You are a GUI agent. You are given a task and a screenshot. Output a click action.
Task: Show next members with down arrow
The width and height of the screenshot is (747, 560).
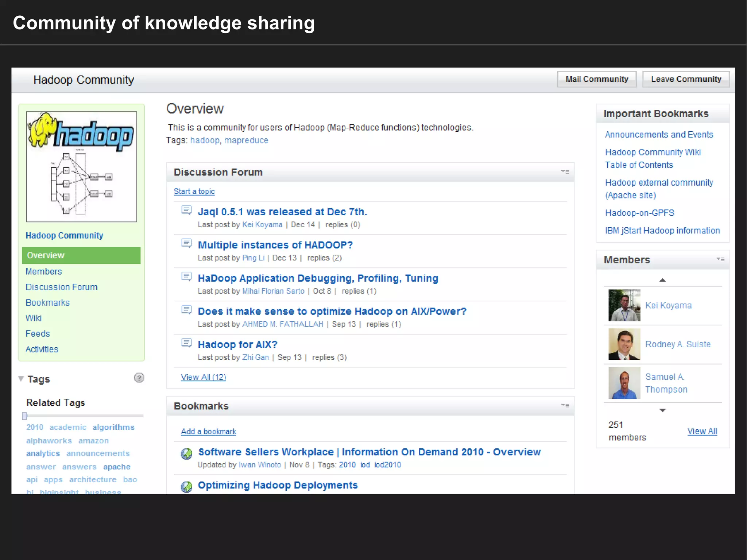[x=663, y=410]
